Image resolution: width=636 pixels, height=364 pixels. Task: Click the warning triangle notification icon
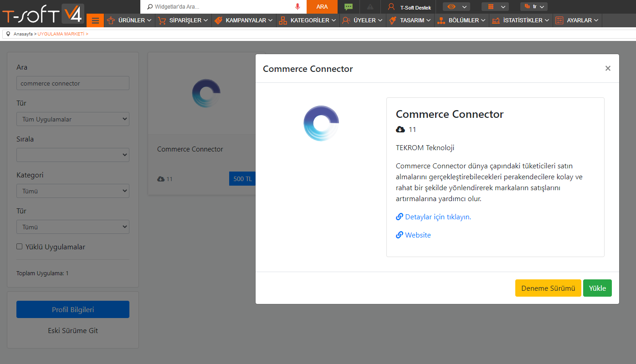(370, 7)
